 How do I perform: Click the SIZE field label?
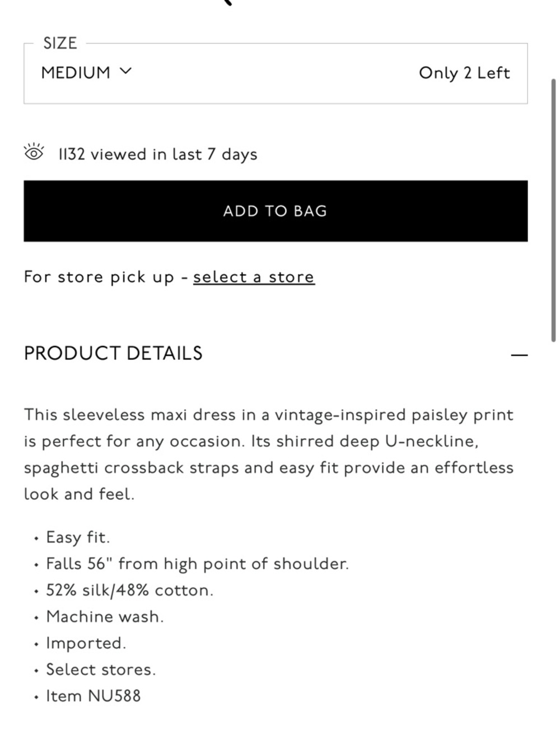click(x=60, y=43)
